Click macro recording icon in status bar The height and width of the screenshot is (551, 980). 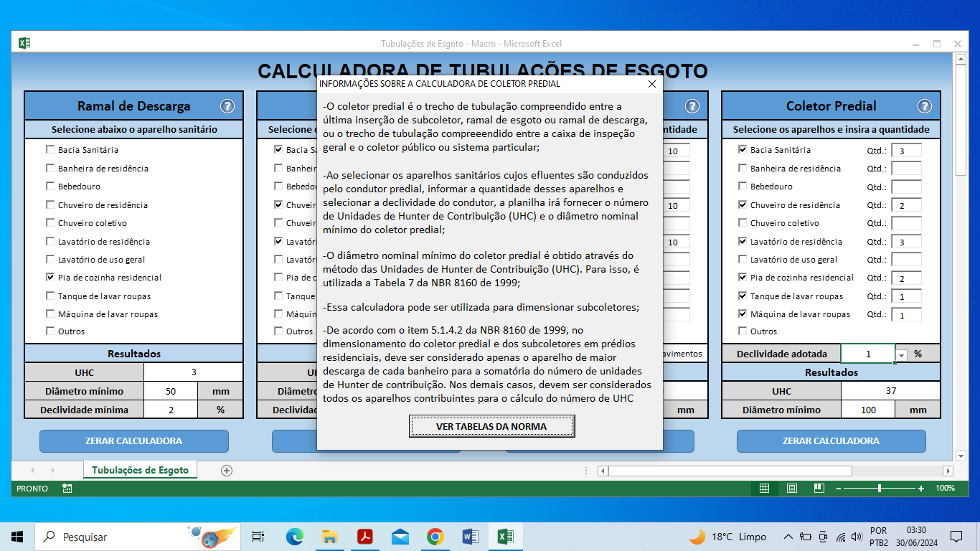pyautogui.click(x=67, y=489)
